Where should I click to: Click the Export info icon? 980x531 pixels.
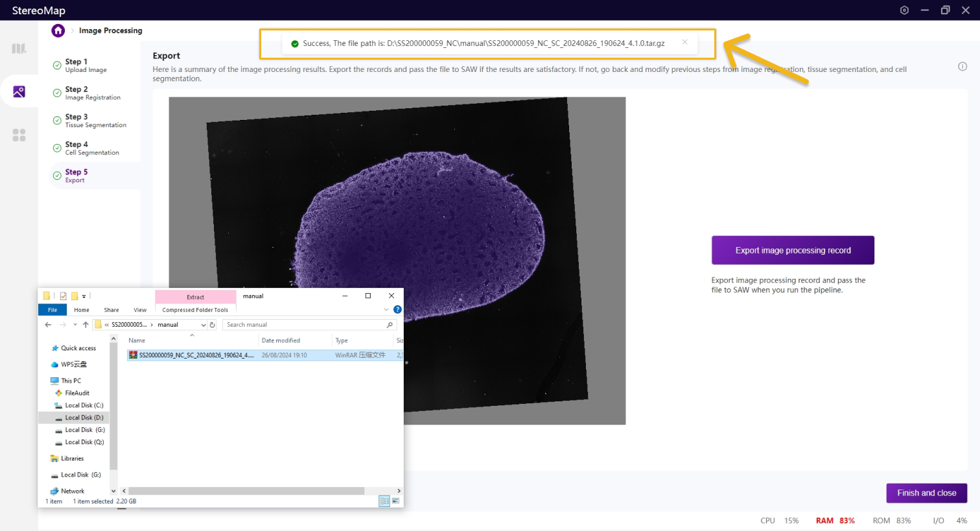pyautogui.click(x=962, y=66)
